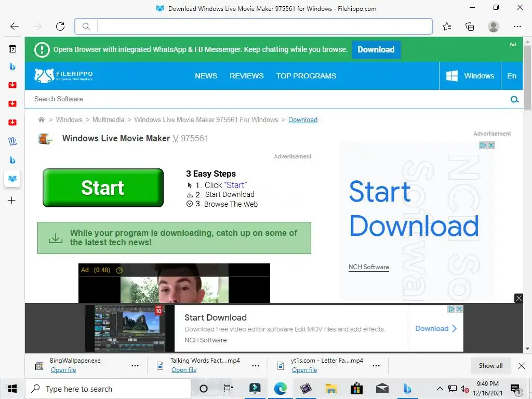The image size is (532, 399).
Task: Open Task View from taskbar
Action: (x=229, y=389)
